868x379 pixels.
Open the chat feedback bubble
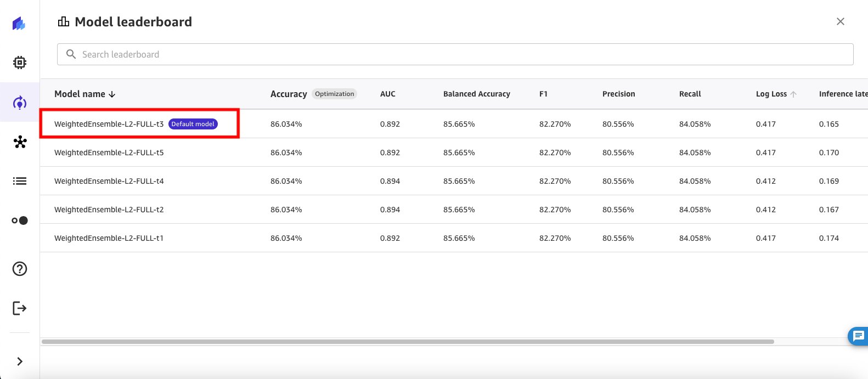858,336
